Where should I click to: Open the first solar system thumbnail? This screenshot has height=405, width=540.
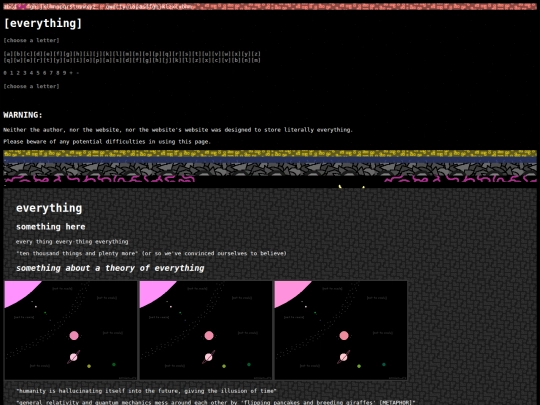(x=71, y=330)
